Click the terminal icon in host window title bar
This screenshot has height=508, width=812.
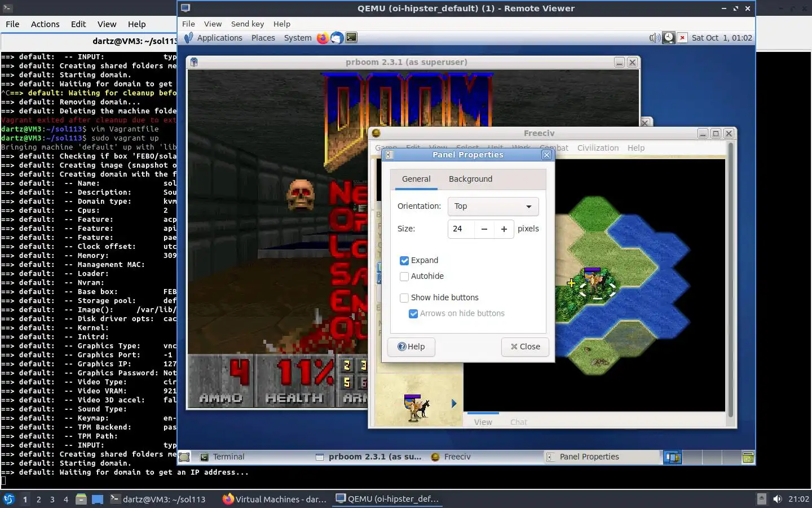tap(7, 8)
